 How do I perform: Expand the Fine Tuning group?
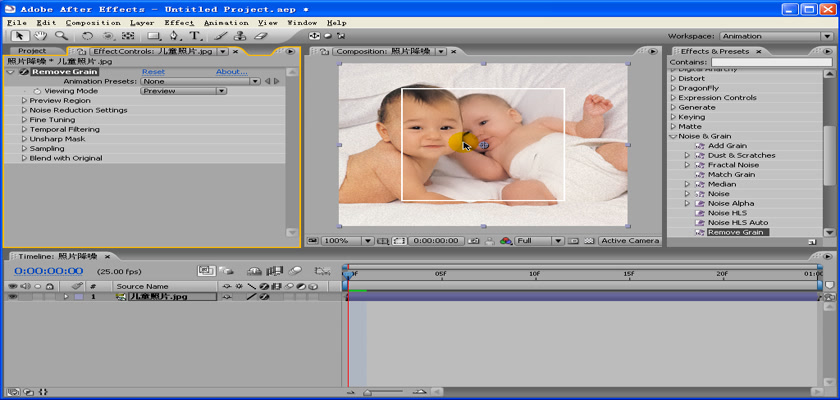(24, 120)
